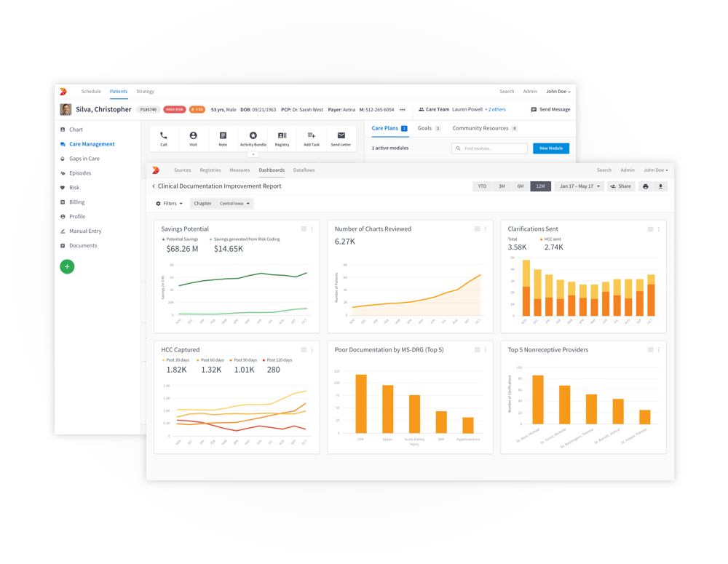Go back using Clinical Documentation report arrow
728x564 pixels.
(154, 186)
